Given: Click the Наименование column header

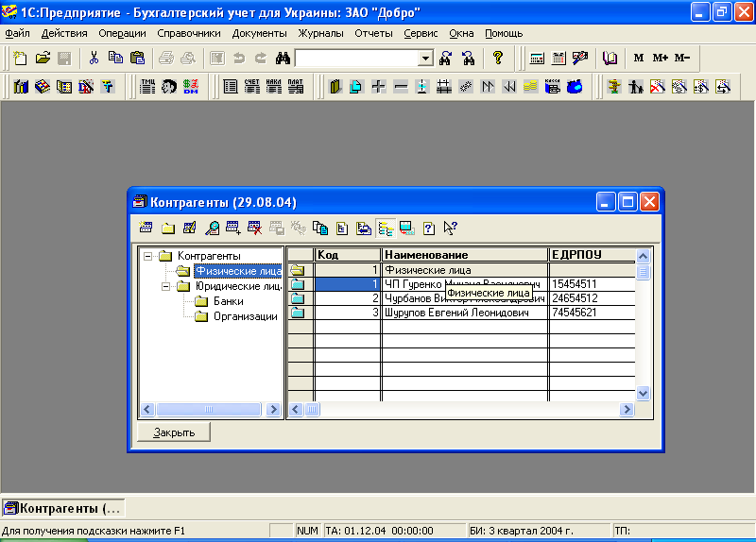Looking at the screenshot, I should pyautogui.click(x=465, y=255).
